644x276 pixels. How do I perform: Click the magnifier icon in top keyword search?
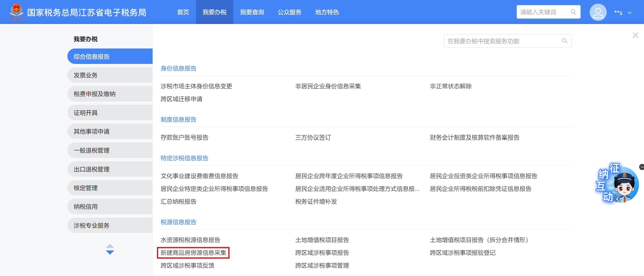point(573,12)
